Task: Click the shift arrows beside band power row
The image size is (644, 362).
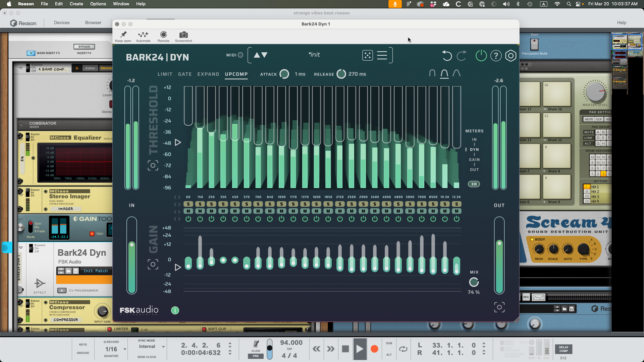Action: coord(177,219)
